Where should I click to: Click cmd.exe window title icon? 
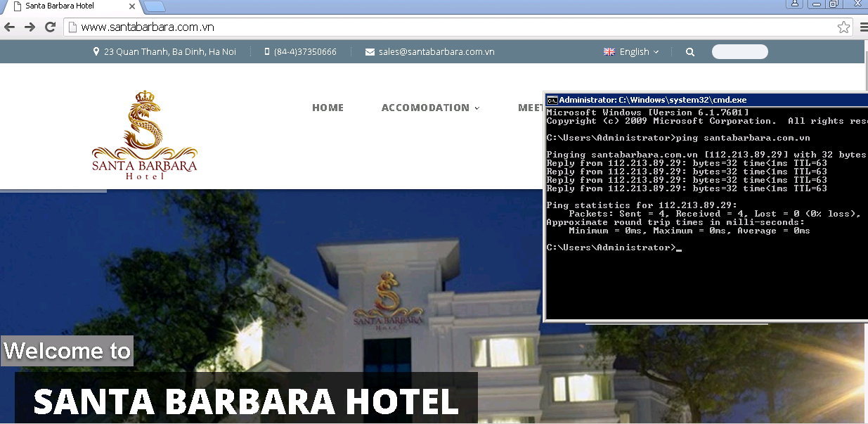point(552,100)
